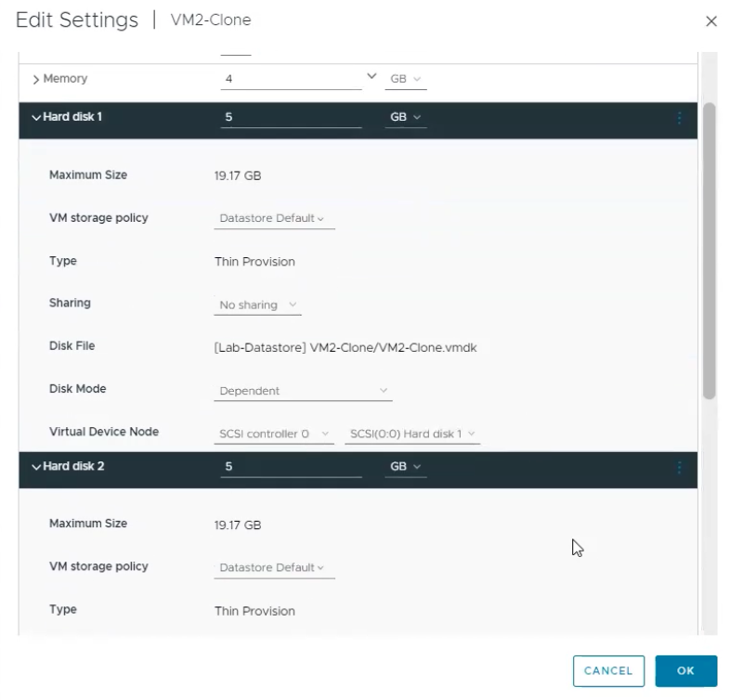Open Hard disk 2 VM storage policy dropdown
Viewport: 730px width, 700px height.
pos(273,567)
